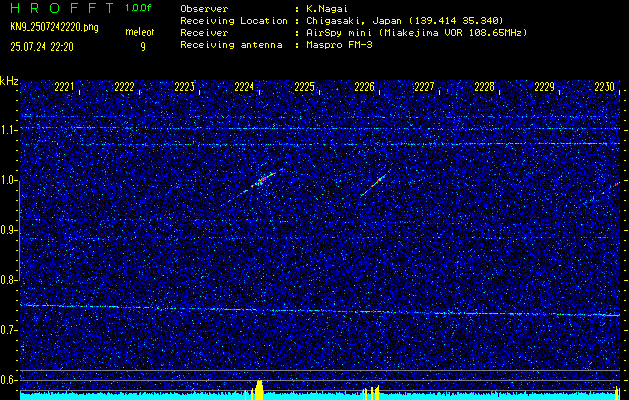Click the yellow signal bars near 2226
The height and width of the screenshot is (400, 629).
point(371,392)
